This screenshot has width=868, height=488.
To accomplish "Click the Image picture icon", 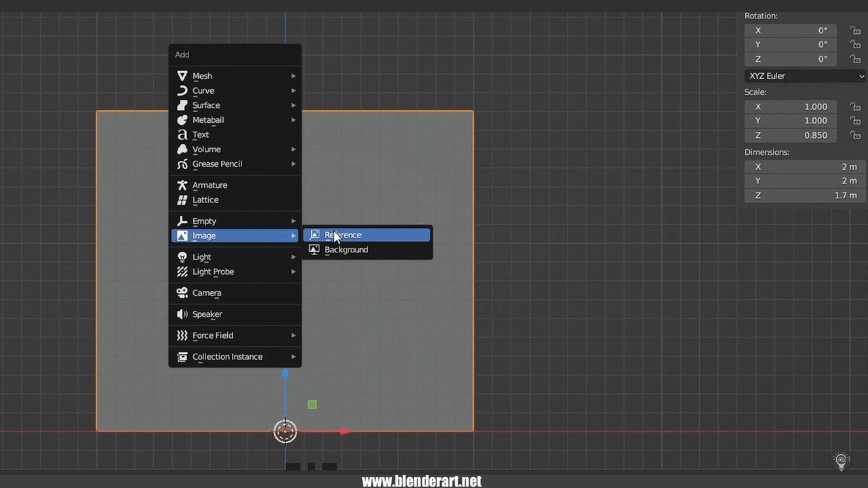I will (x=182, y=236).
